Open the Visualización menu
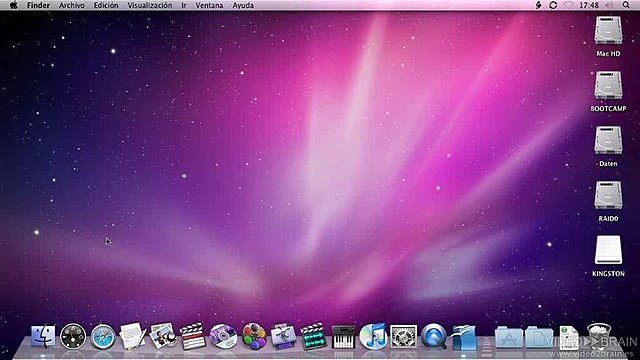This screenshot has width=640, height=360. tap(150, 5)
